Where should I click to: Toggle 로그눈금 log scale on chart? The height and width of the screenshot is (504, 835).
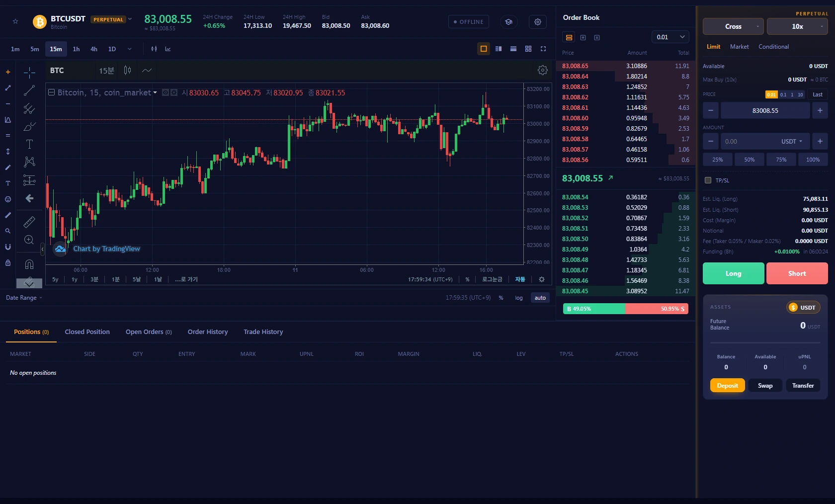(492, 279)
